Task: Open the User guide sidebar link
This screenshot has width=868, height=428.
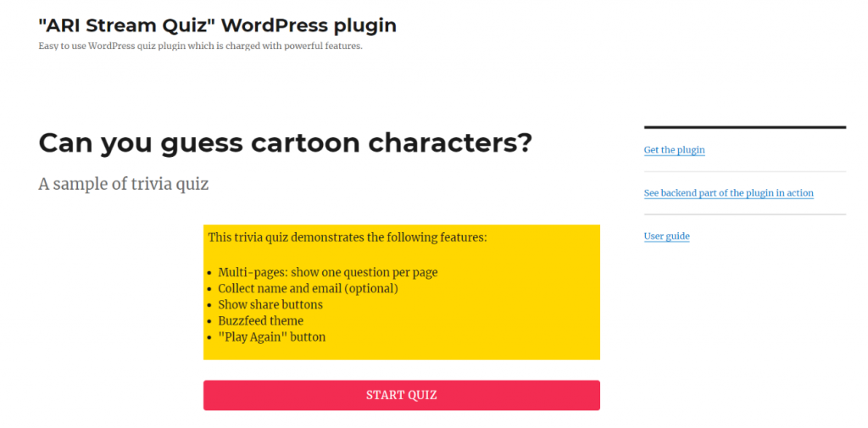Action: 666,236
